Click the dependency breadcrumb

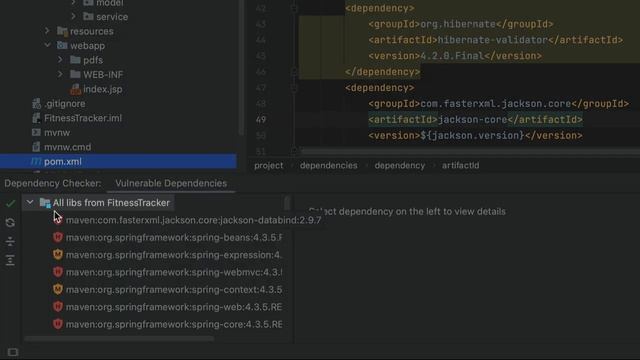pyautogui.click(x=400, y=165)
